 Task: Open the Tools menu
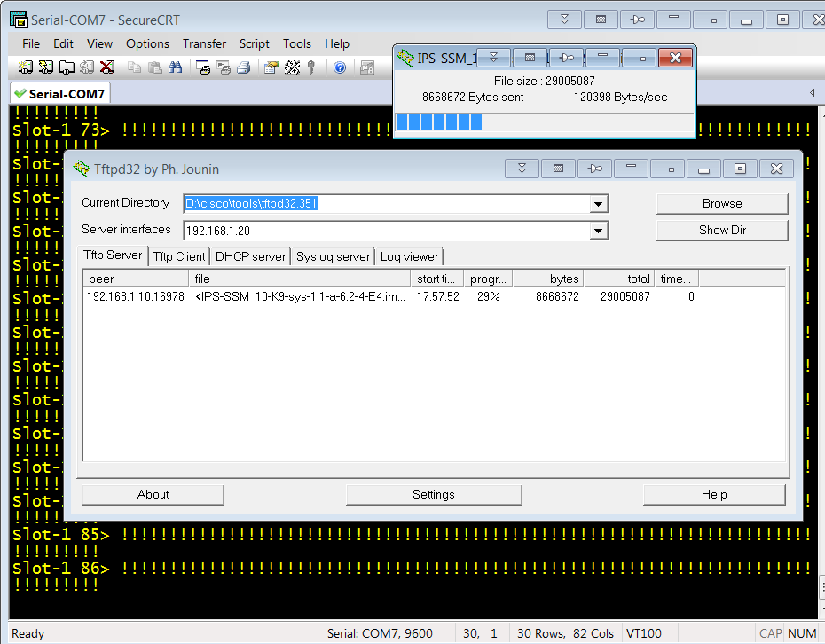(x=297, y=43)
